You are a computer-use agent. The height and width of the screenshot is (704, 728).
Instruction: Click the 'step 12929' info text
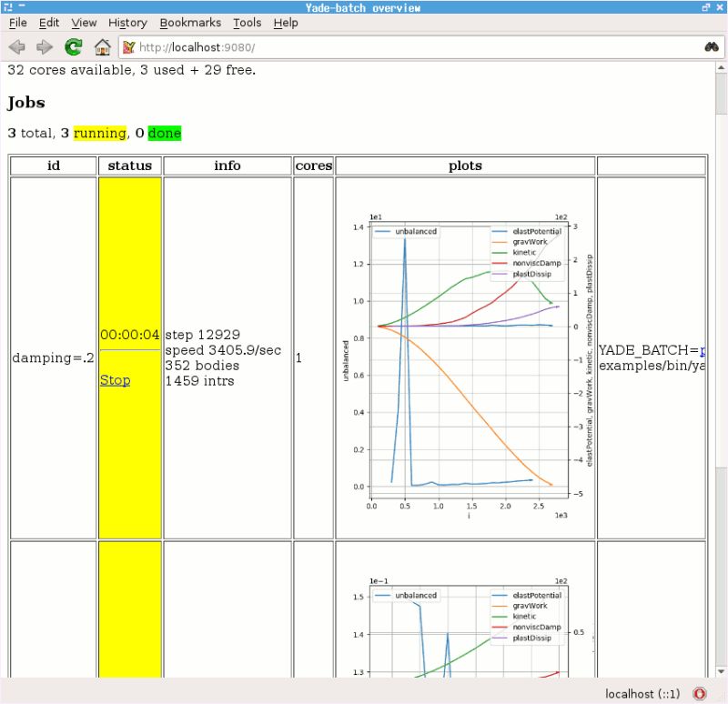coord(202,335)
